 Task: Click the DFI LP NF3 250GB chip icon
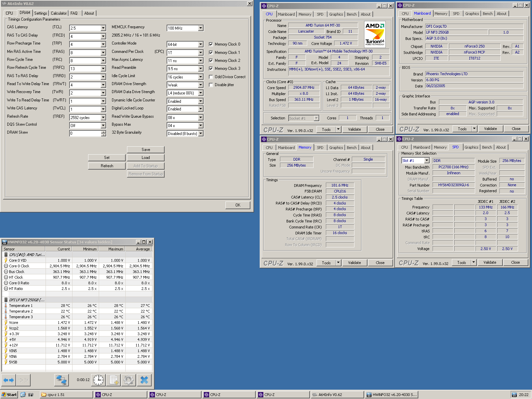pos(6,300)
